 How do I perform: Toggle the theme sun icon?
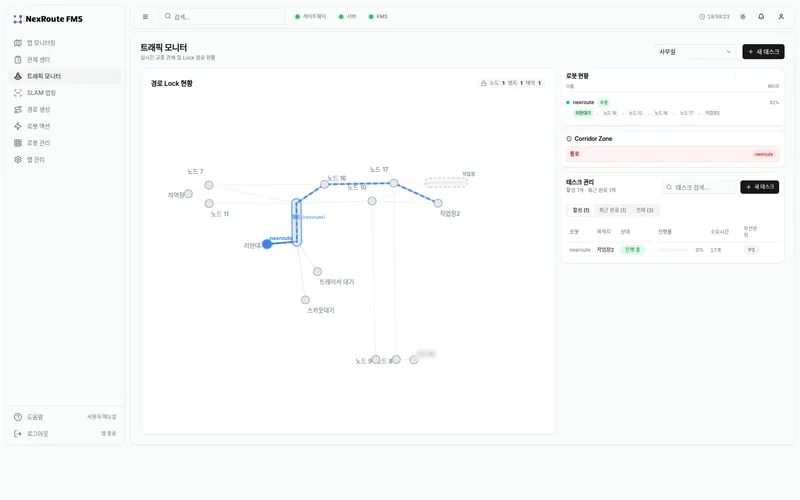click(743, 17)
